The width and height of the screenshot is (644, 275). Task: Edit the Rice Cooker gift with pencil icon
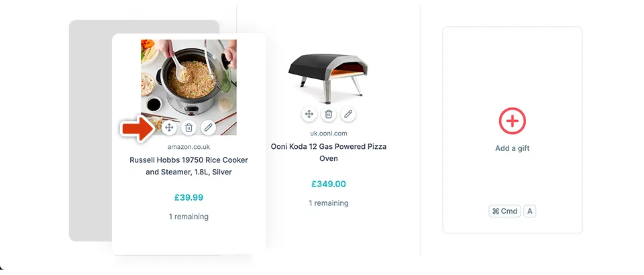(x=208, y=127)
